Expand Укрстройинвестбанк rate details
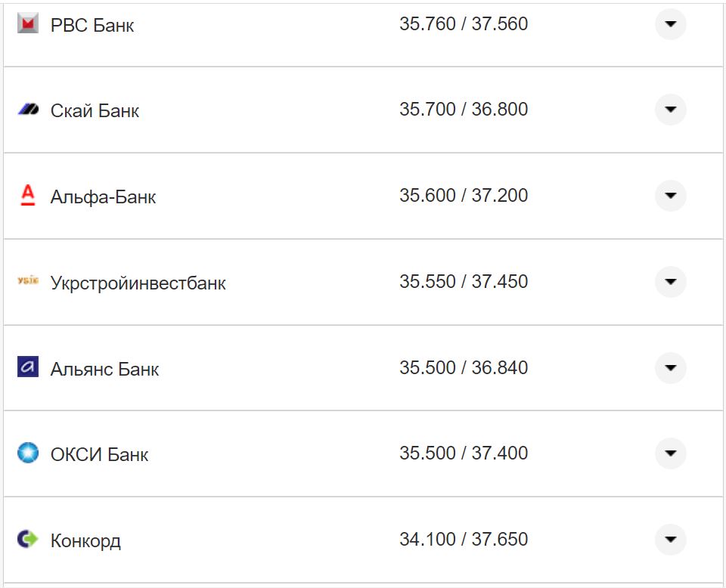The width and height of the screenshot is (726, 588). point(670,282)
